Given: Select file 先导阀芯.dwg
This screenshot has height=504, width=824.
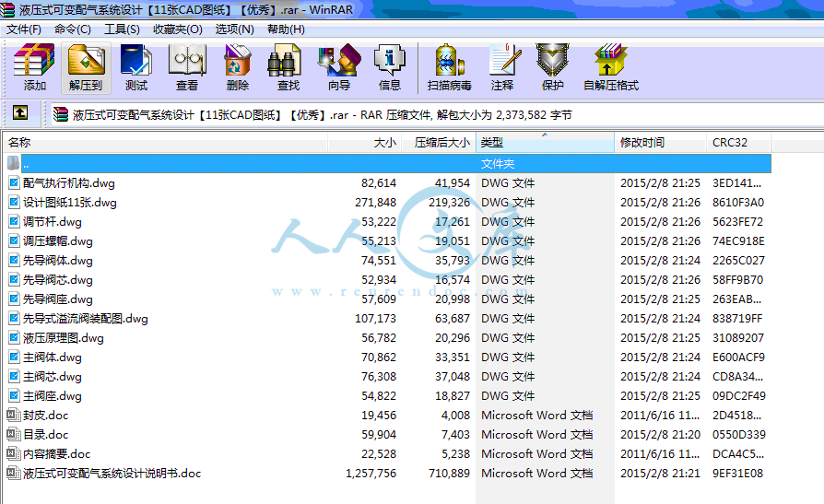Looking at the screenshot, I should (58, 279).
